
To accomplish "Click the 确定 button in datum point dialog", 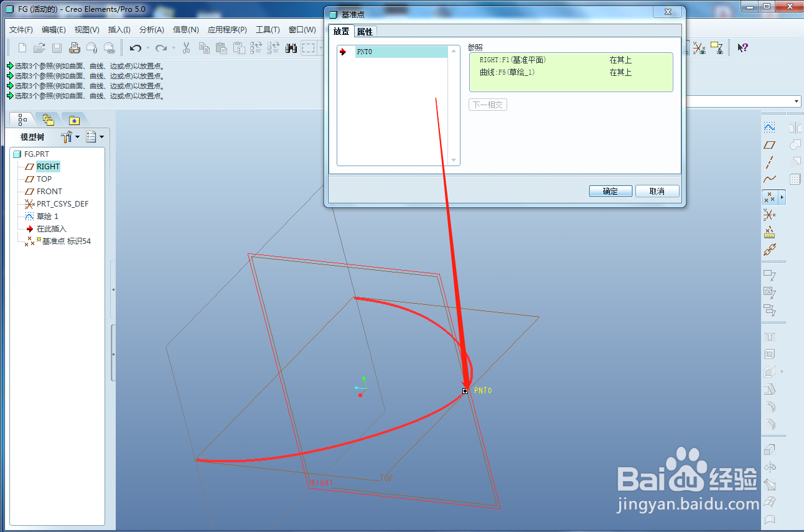I will (x=610, y=191).
